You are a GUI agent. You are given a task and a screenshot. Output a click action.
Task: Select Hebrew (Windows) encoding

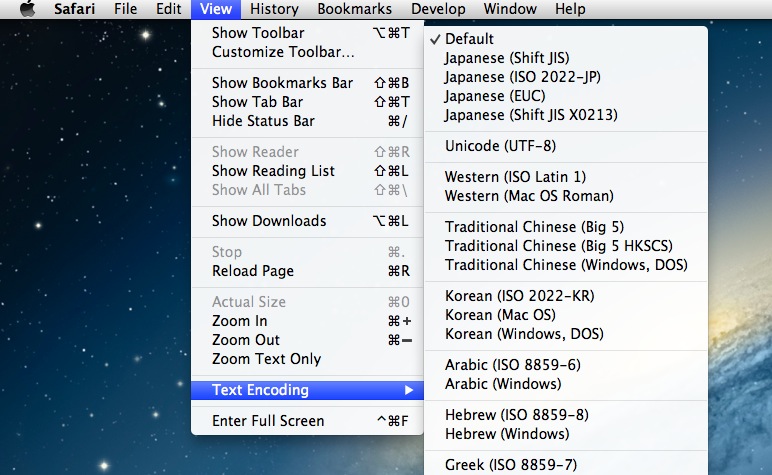coord(566,434)
